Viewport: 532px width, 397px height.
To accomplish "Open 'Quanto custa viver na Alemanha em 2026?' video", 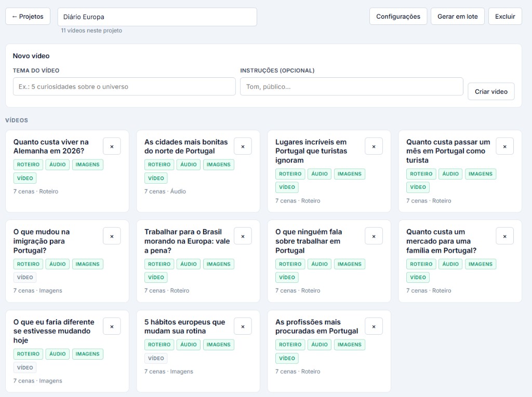I will (51, 146).
